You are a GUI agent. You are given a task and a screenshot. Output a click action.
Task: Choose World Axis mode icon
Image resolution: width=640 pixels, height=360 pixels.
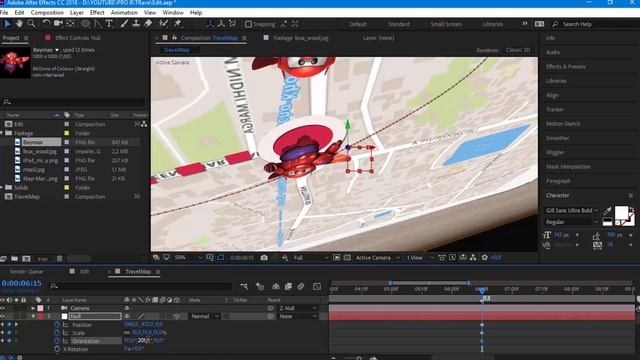point(221,24)
